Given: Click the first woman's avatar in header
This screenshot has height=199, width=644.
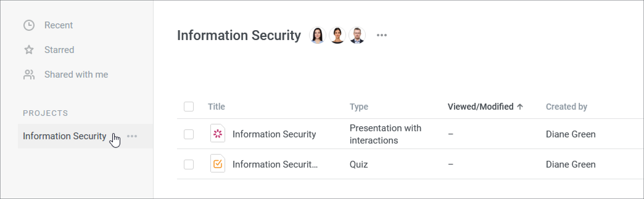Looking at the screenshot, I should coord(318,35).
